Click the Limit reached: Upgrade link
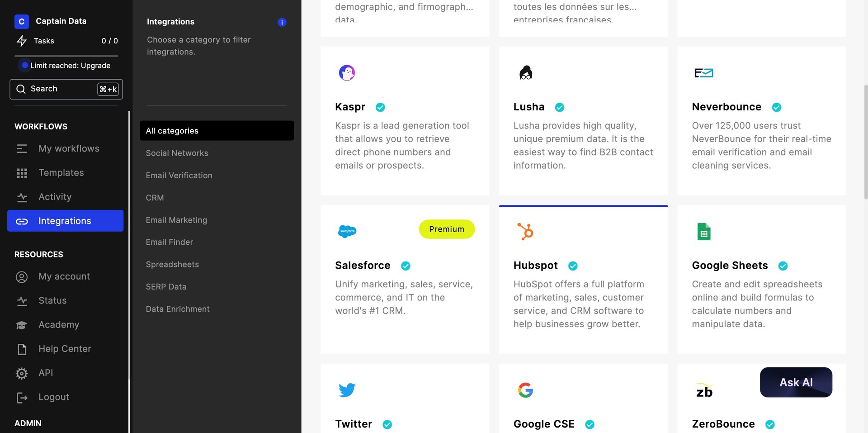 (x=70, y=66)
